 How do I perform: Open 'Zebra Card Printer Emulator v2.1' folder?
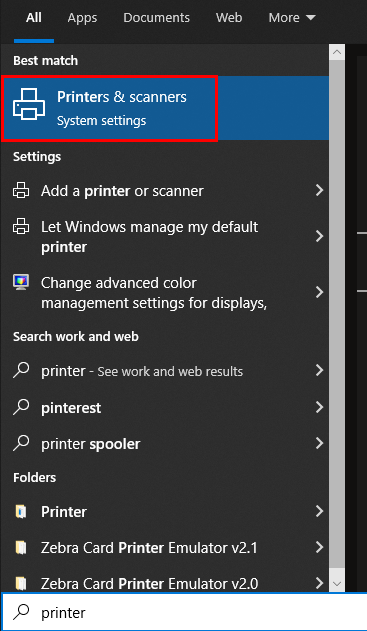(165, 548)
